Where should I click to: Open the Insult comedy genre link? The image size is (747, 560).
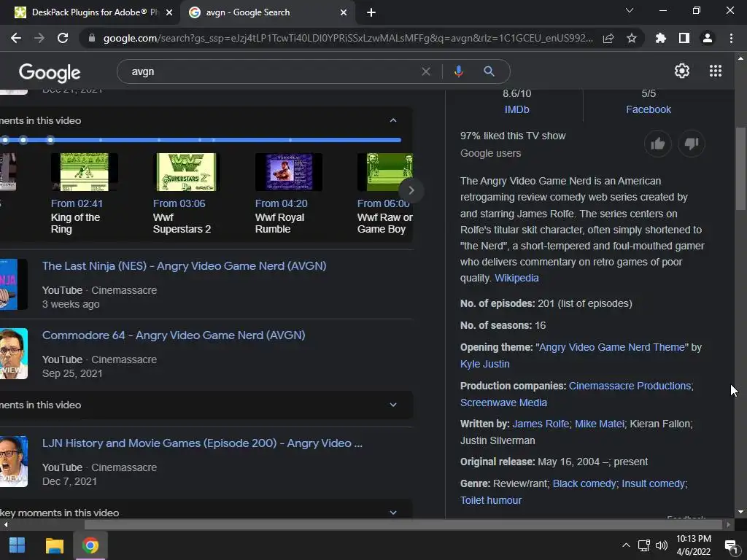coord(653,484)
